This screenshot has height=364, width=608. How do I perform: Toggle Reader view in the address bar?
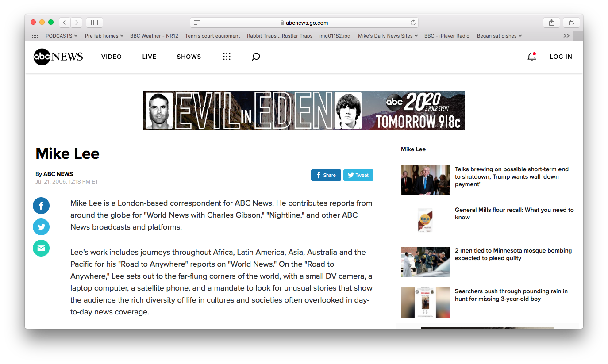197,23
